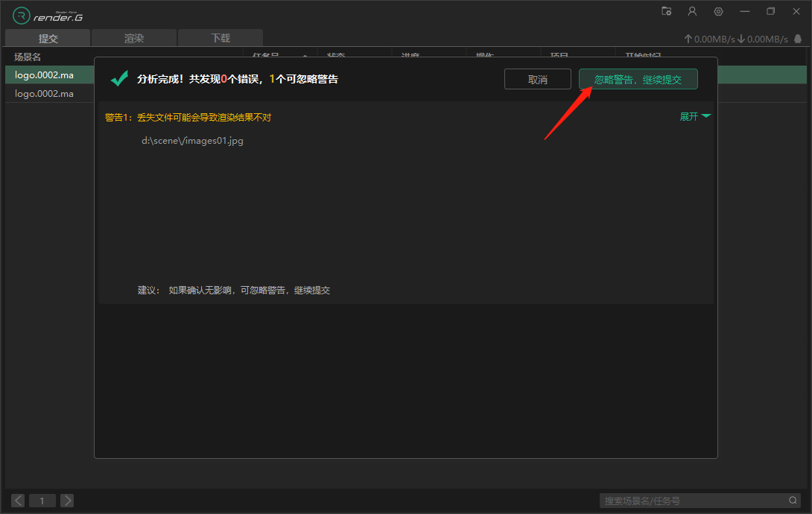Switch to the 下载 tab

point(221,38)
